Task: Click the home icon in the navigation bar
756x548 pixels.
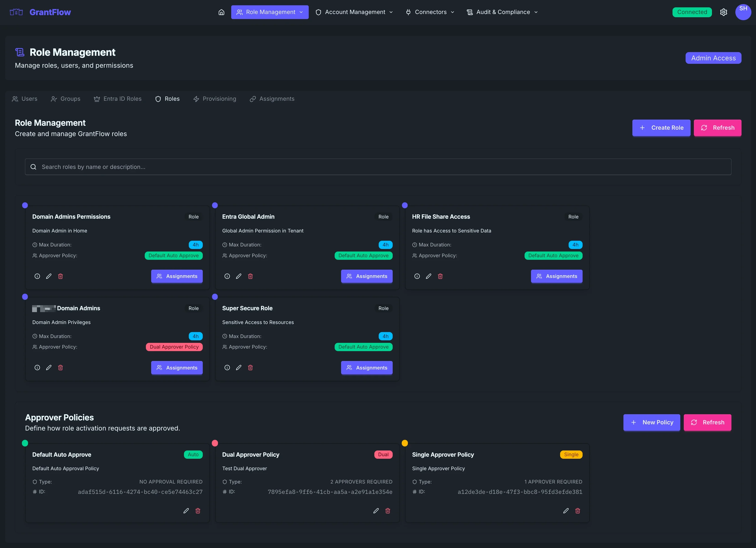Action: tap(221, 12)
